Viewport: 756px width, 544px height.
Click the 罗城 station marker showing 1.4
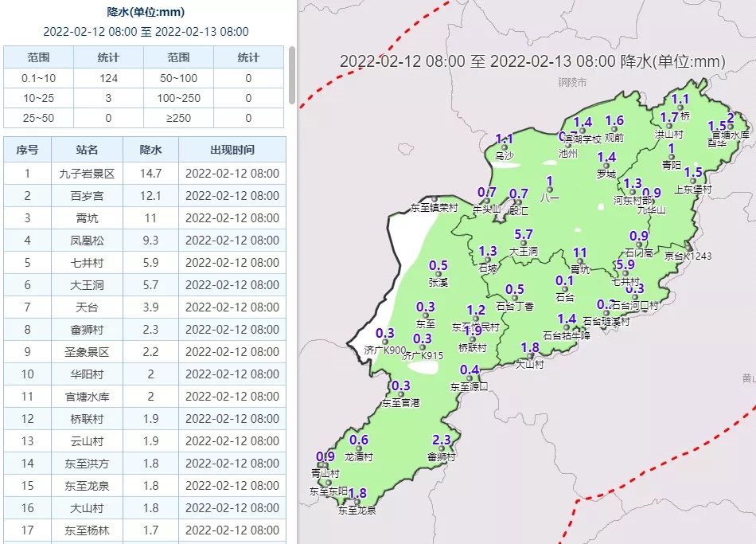[606, 166]
